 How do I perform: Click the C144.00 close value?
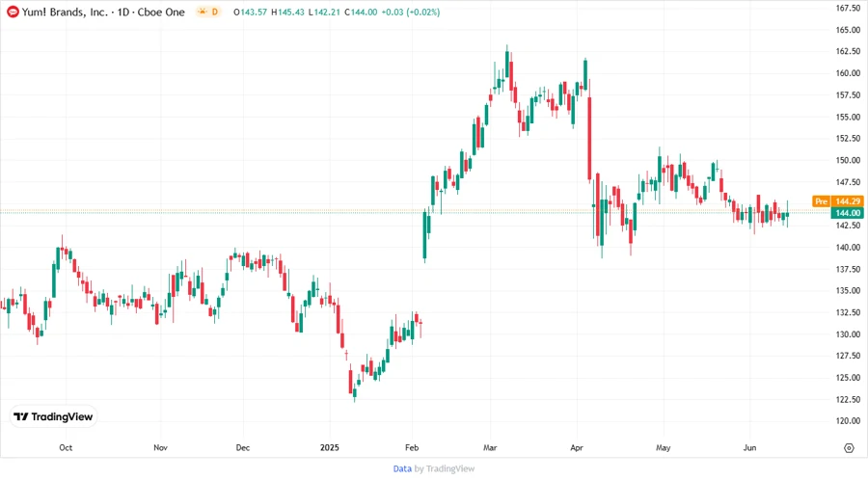tap(361, 12)
